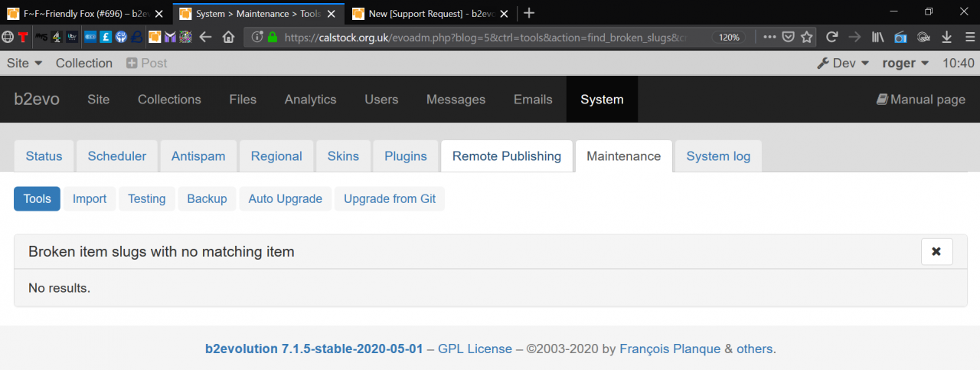Visit the François Planque link

click(x=670, y=349)
